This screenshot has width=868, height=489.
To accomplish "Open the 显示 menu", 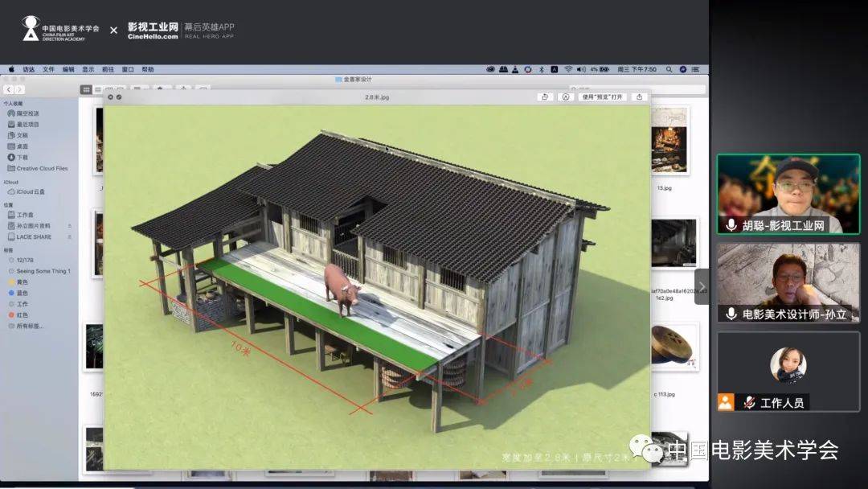I will point(88,69).
